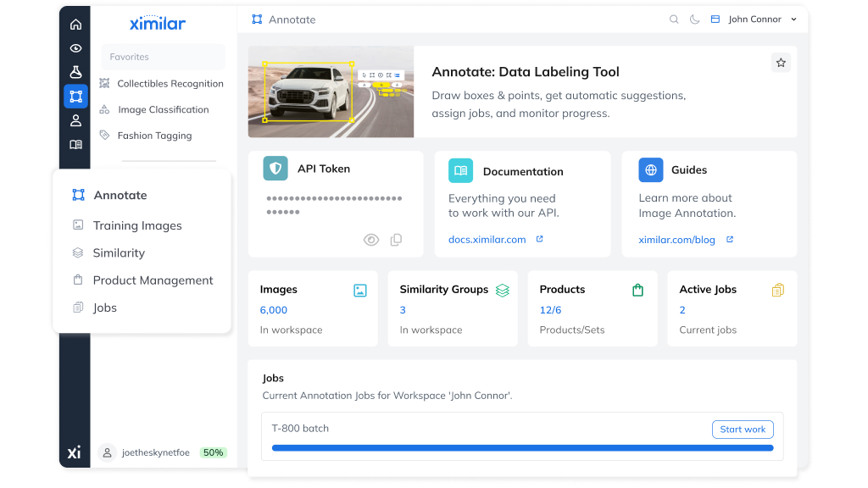Open Product Management in the menu
868x488 pixels.
[153, 280]
